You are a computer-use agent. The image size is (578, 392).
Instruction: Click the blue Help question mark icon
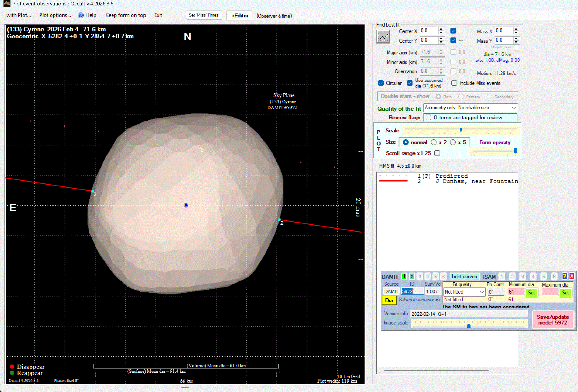pos(81,15)
